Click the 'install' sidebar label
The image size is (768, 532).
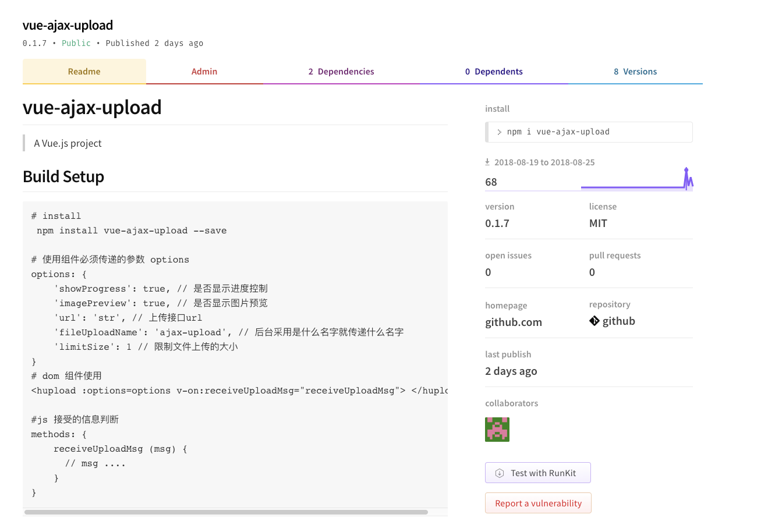[x=497, y=109]
